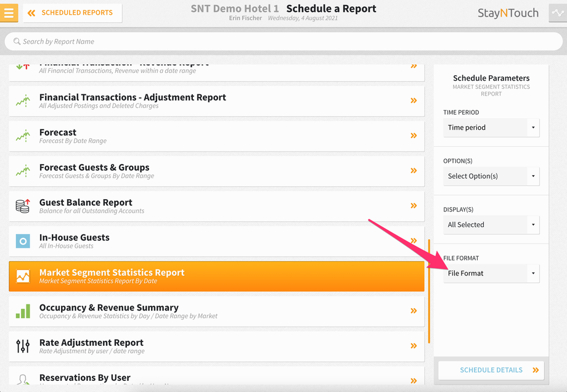The width and height of the screenshot is (567, 392).
Task: Click the green bar chart Occupancy icon
Action: 23,311
